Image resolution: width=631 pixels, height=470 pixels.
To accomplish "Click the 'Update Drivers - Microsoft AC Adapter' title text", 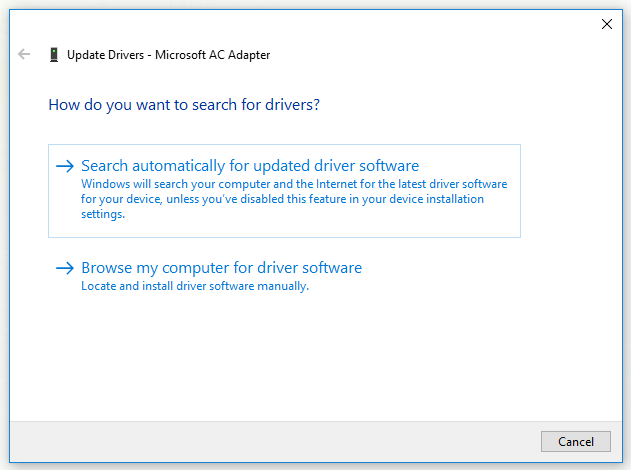I will 168,55.
